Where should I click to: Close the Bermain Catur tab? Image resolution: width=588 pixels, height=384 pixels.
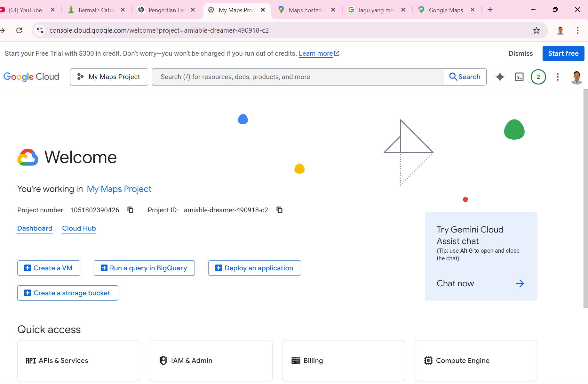[123, 10]
